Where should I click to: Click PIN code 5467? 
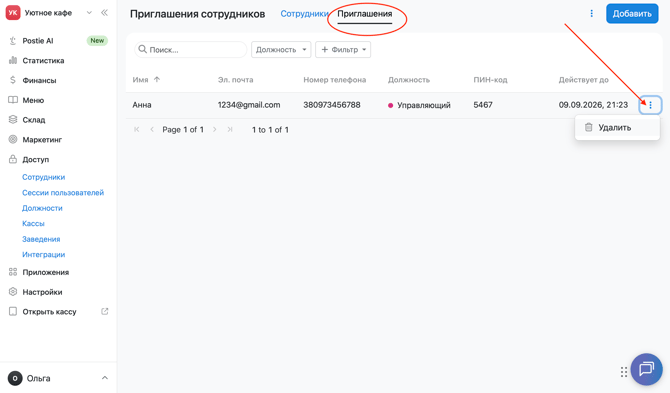(x=483, y=105)
